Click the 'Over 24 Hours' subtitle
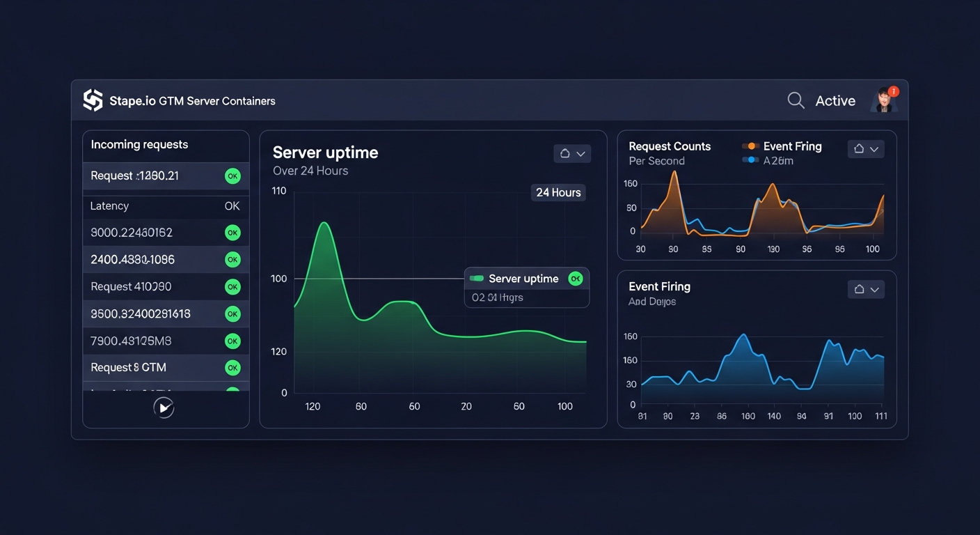Image resolution: width=980 pixels, height=535 pixels. (x=310, y=171)
